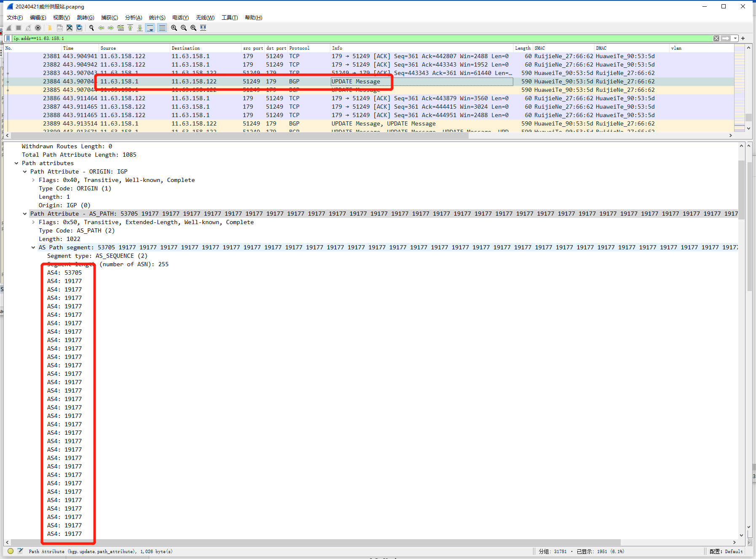Viewport: 756px width, 559px height.
Task: Go to the previous packet with back arrow
Action: tap(101, 28)
